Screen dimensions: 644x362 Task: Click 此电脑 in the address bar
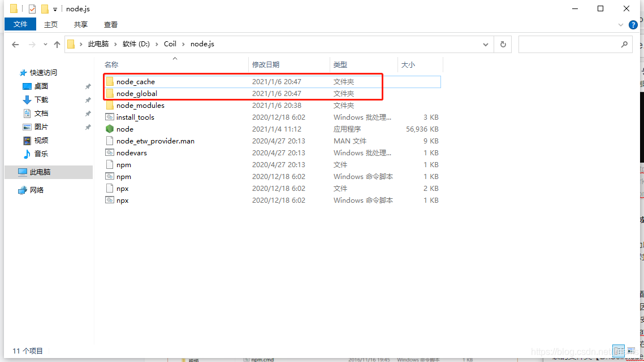coord(98,44)
